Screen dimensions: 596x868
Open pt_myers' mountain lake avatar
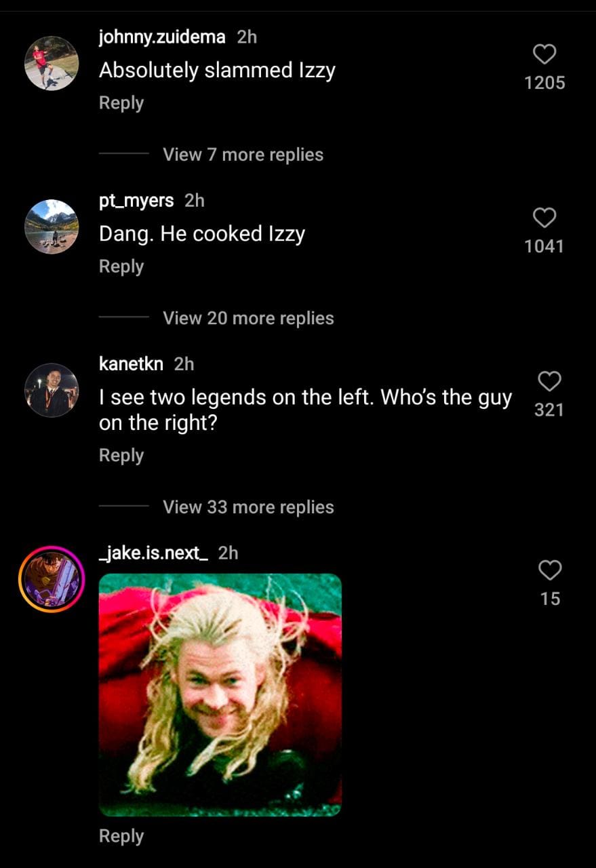pos(52,226)
